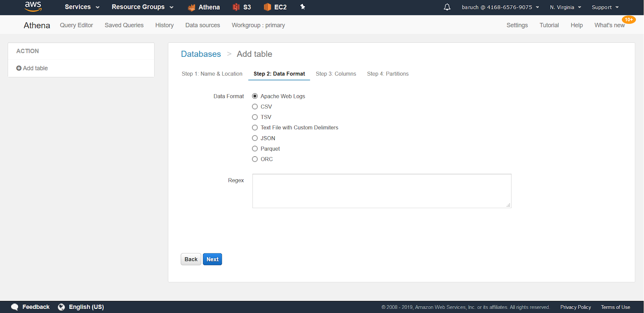This screenshot has width=644, height=313.
Task: Click the 10+ notification badge on What's new
Action: (629, 20)
